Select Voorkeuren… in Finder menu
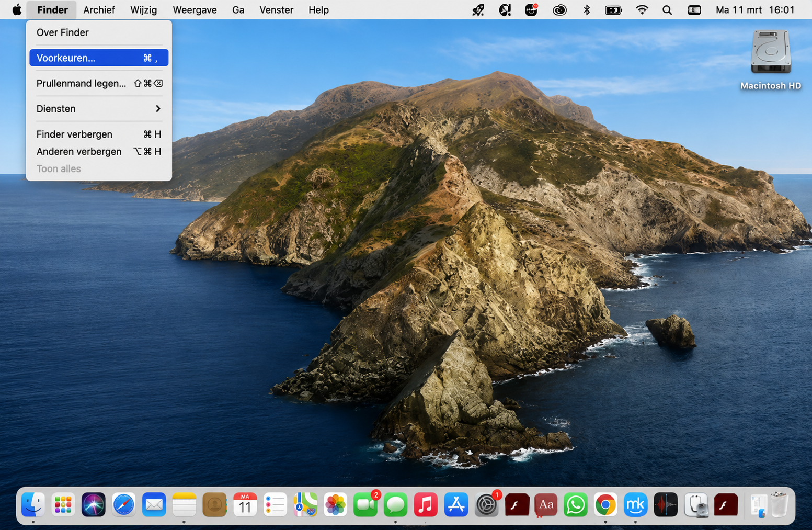 tap(99, 58)
